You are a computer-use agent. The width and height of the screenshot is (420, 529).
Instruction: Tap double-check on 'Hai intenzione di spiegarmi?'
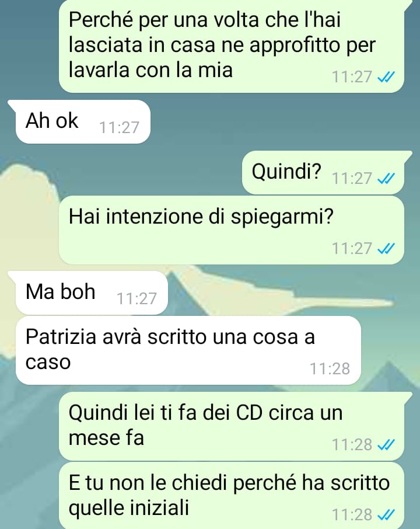[x=386, y=249]
